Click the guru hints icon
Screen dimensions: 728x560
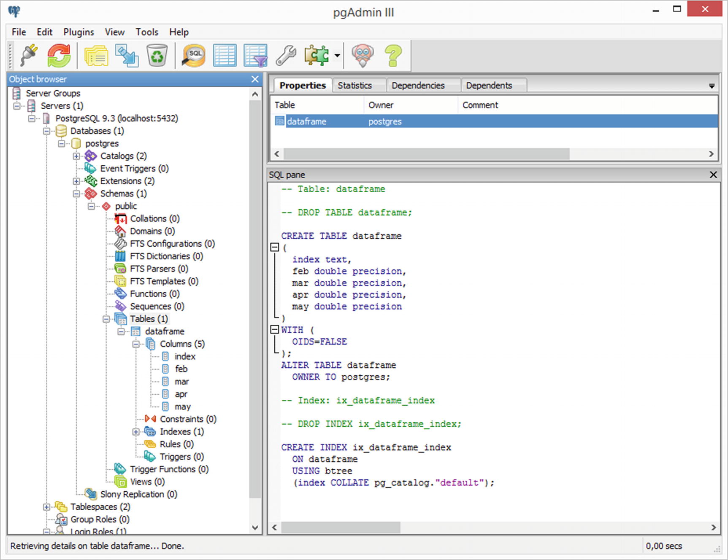point(363,55)
